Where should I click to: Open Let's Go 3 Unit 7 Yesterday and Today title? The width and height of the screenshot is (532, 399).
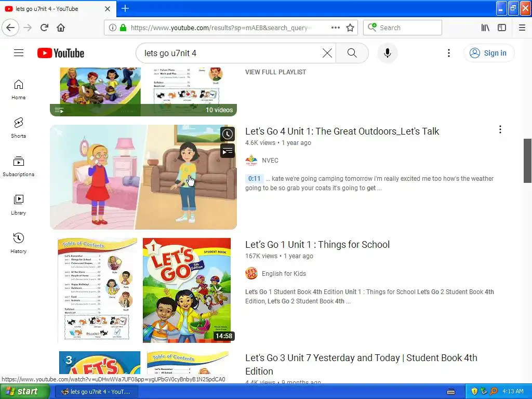[361, 364]
